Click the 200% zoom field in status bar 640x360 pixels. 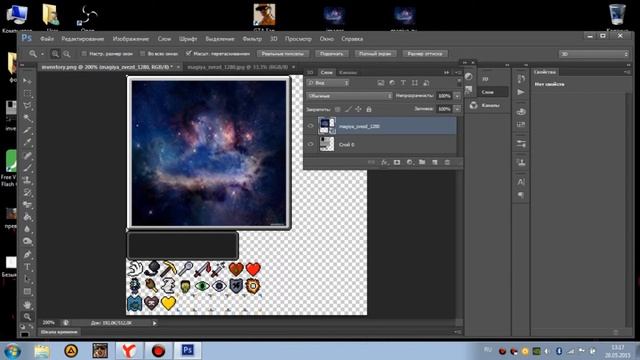coord(49,323)
